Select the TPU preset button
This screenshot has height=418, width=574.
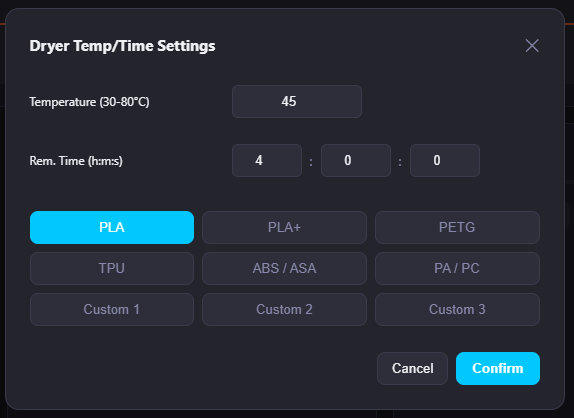pos(112,268)
